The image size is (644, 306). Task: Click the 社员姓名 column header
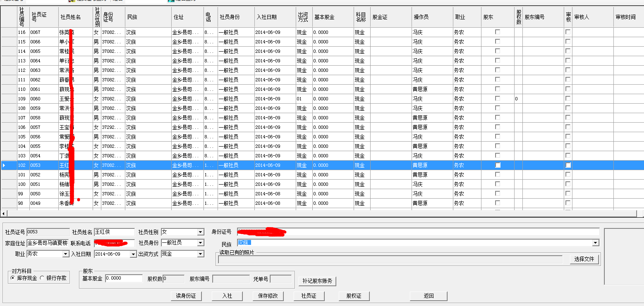pyautogui.click(x=70, y=17)
